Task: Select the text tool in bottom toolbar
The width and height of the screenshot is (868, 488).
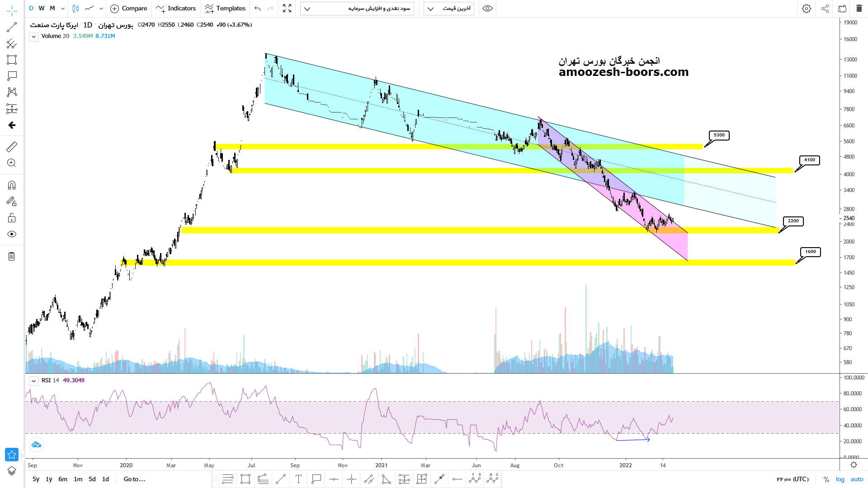Action: (298, 479)
